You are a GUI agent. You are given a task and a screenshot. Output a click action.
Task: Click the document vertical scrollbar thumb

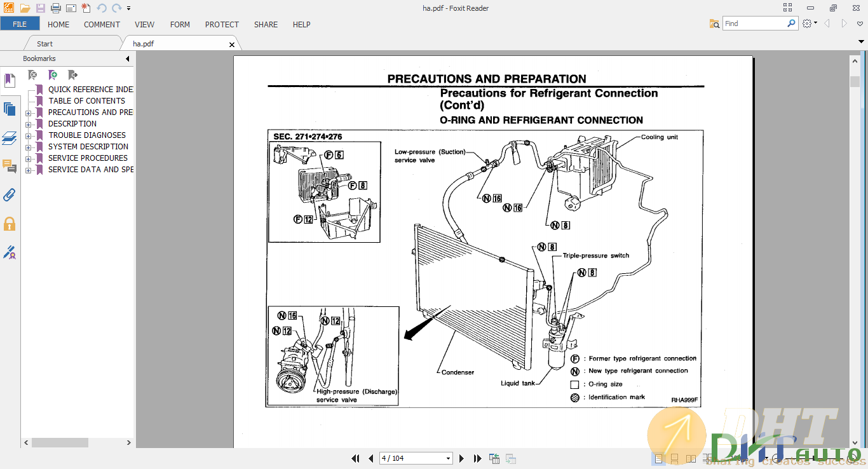click(x=855, y=81)
